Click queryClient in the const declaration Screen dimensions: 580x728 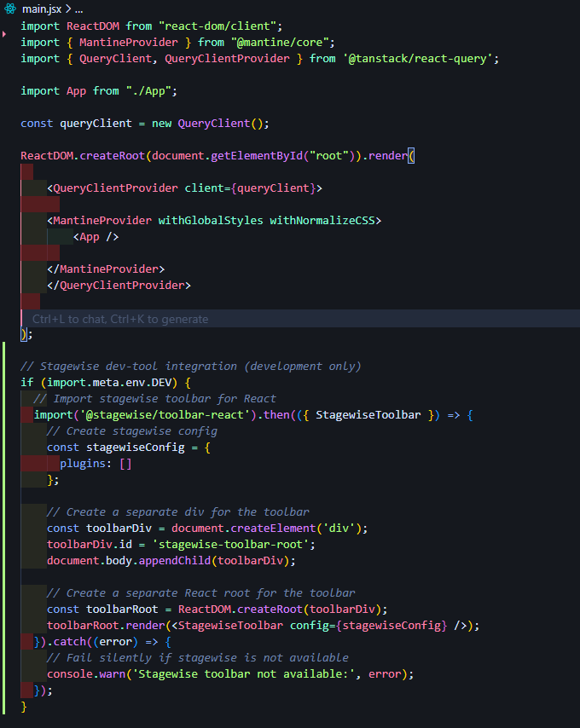point(96,124)
